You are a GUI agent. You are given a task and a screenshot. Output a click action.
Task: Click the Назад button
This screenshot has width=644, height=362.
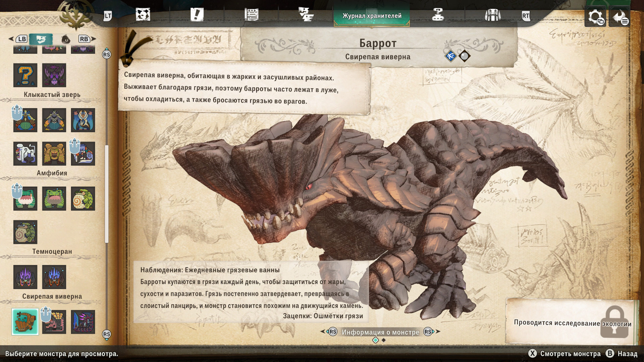tap(622, 354)
